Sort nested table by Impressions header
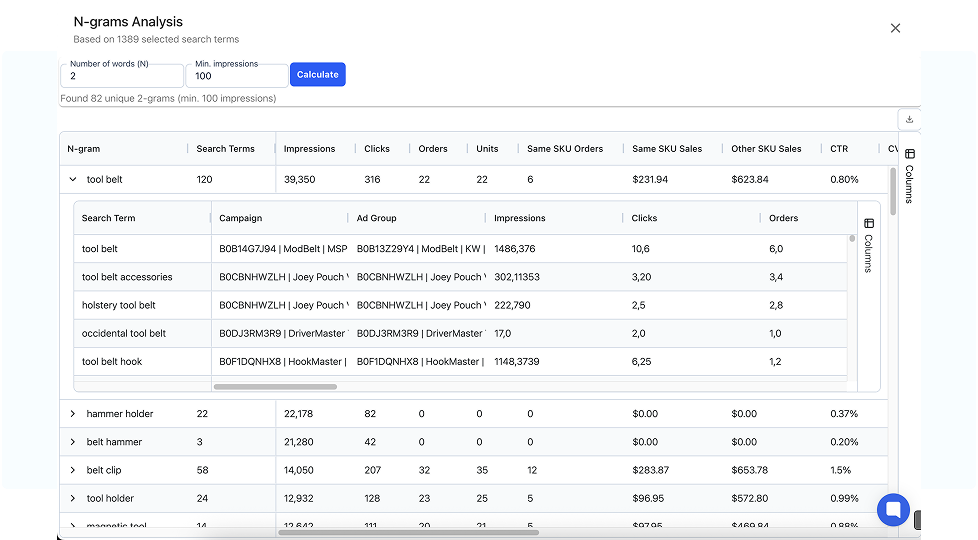The width and height of the screenshot is (978, 540). pos(520,218)
